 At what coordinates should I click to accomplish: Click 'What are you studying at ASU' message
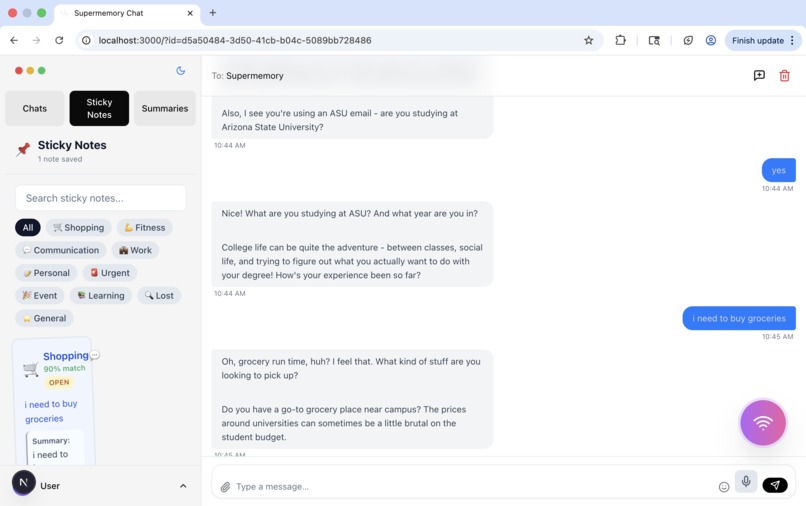coord(352,244)
